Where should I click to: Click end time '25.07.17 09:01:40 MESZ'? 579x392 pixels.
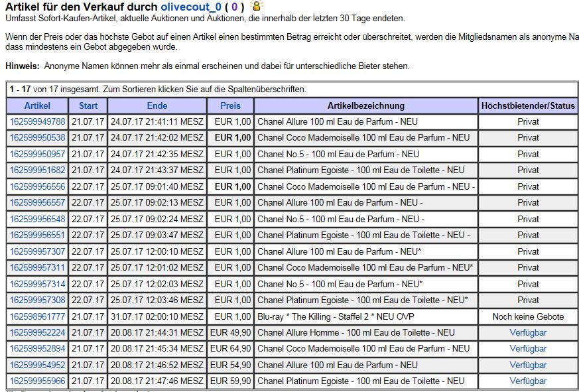point(157,186)
